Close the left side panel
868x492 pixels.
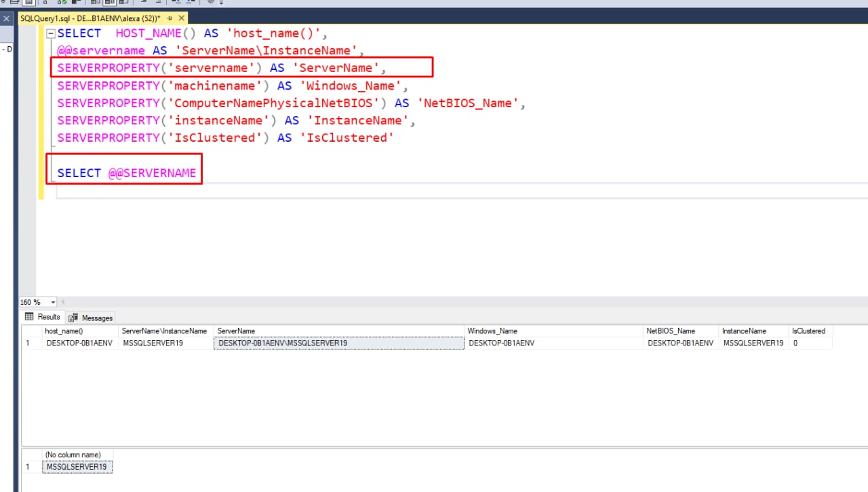point(6,18)
